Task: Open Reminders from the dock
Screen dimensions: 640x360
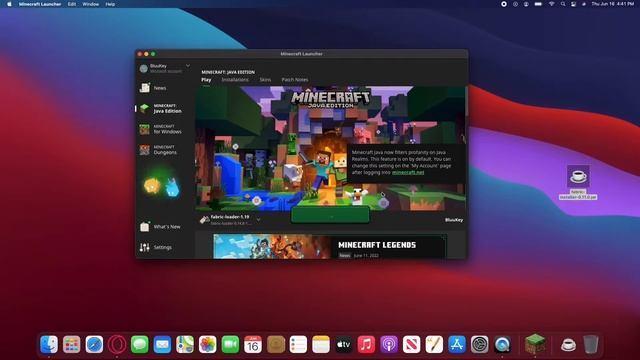Action: pyautogui.click(x=298, y=344)
